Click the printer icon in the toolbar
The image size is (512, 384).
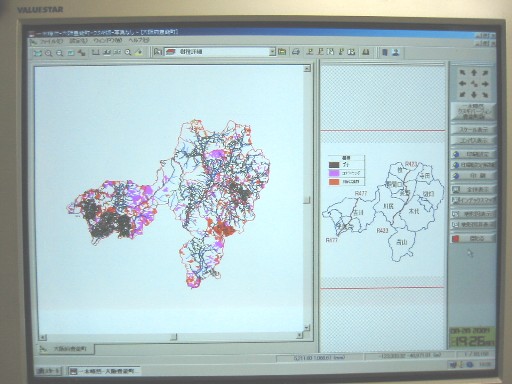(x=296, y=52)
